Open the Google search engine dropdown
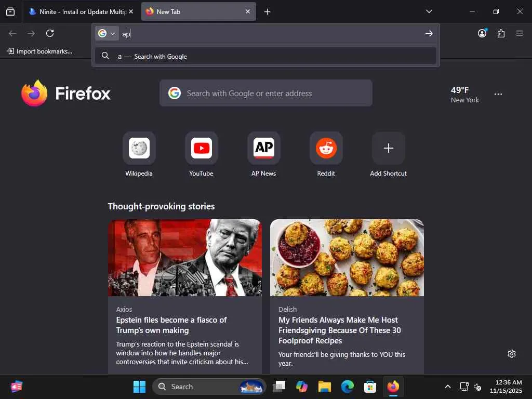Screen dimensions: 532x399 coord(107,33)
